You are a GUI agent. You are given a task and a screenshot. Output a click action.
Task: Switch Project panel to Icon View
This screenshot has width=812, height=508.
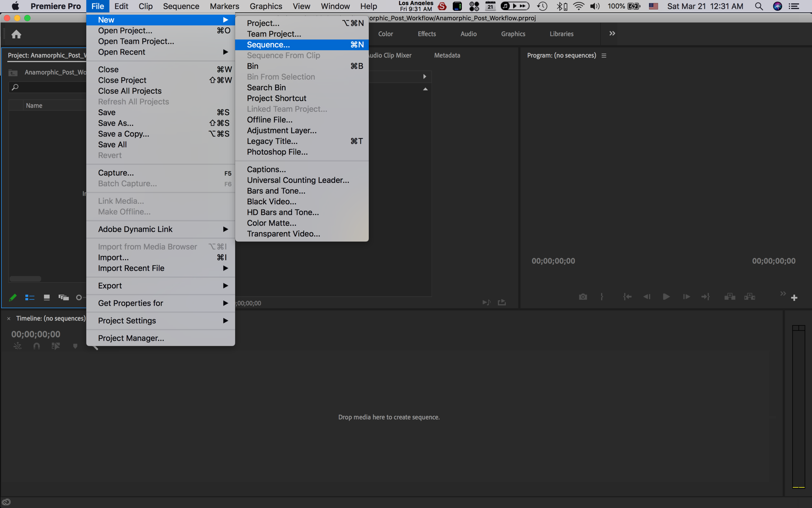(47, 297)
